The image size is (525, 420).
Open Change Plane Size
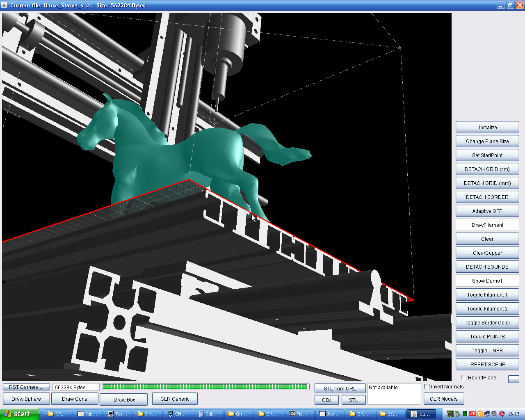point(487,142)
